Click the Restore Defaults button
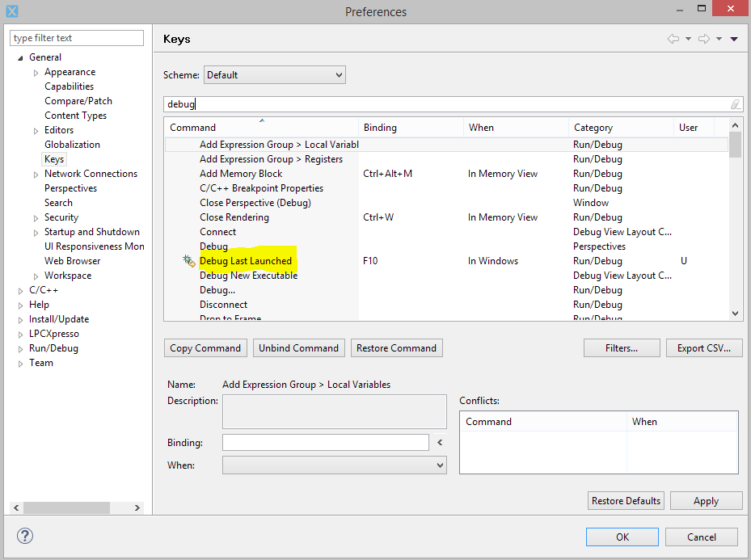 click(x=626, y=501)
